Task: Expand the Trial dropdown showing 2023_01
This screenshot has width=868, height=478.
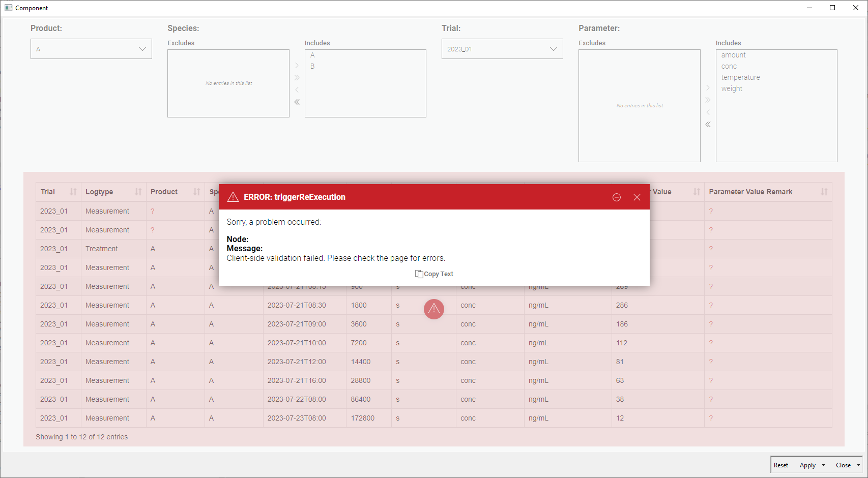Action: 502,49
